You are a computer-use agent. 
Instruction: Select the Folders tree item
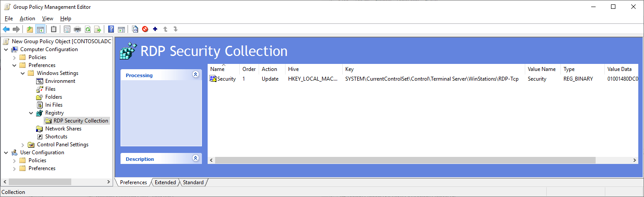[x=54, y=97]
